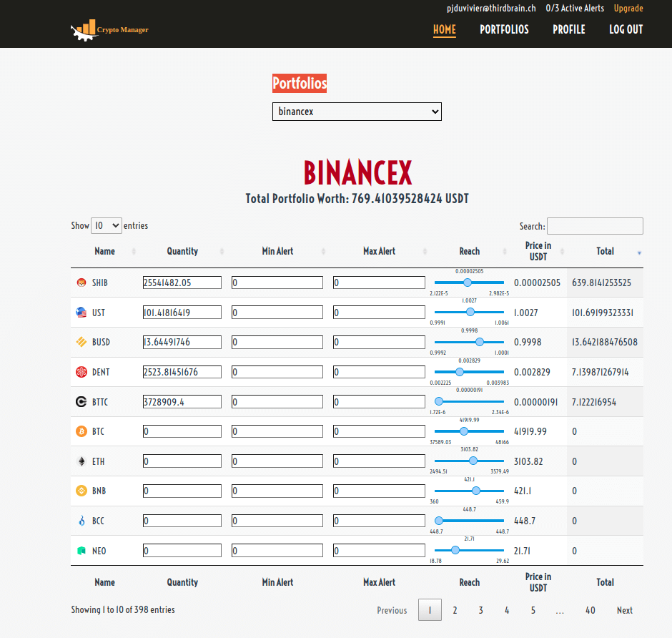Click the UST coin icon
This screenshot has width=672, height=638.
coord(81,313)
